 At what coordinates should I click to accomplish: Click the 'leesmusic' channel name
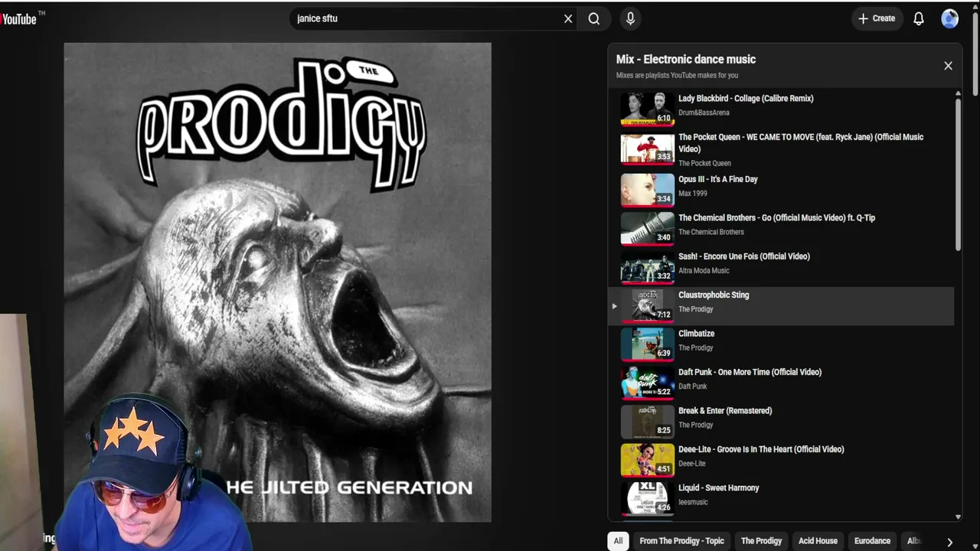693,502
